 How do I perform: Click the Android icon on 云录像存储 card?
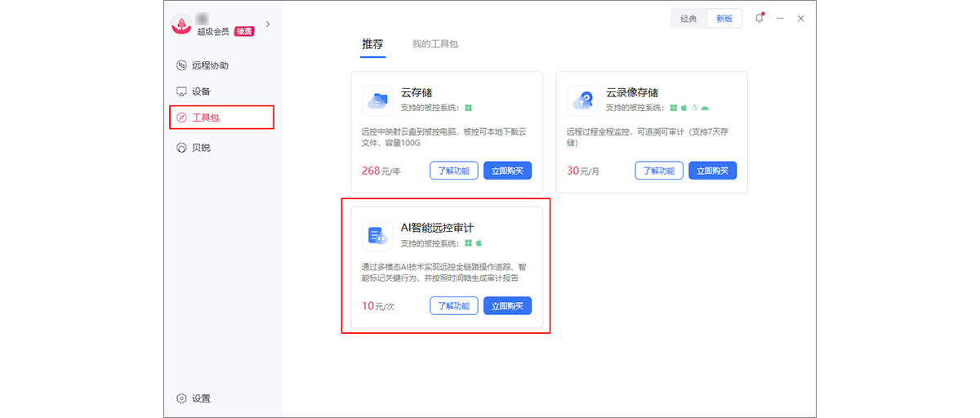pos(705,108)
